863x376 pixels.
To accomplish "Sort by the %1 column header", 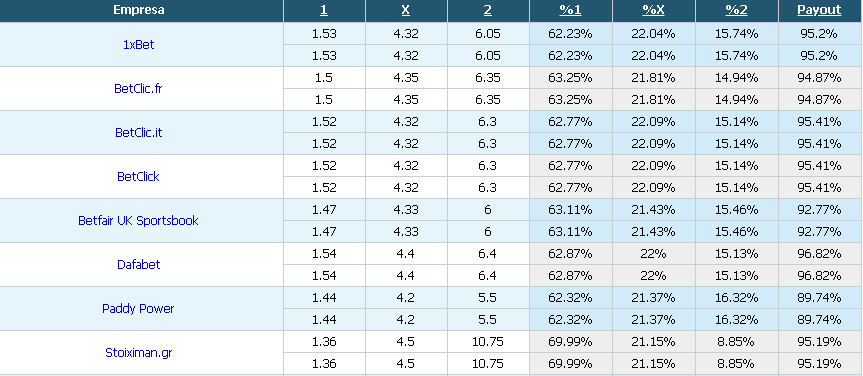I will (x=571, y=10).
